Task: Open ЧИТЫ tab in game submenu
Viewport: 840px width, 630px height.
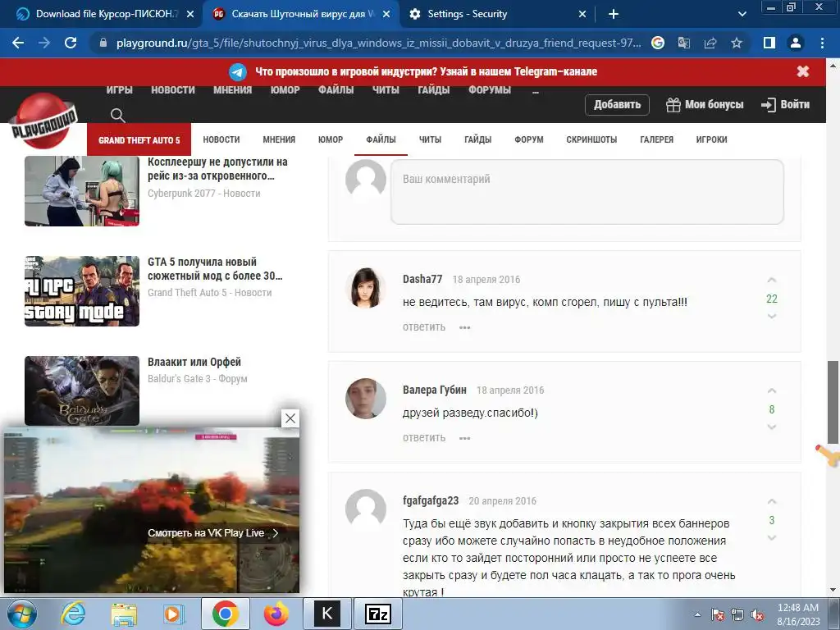Action: click(x=430, y=139)
